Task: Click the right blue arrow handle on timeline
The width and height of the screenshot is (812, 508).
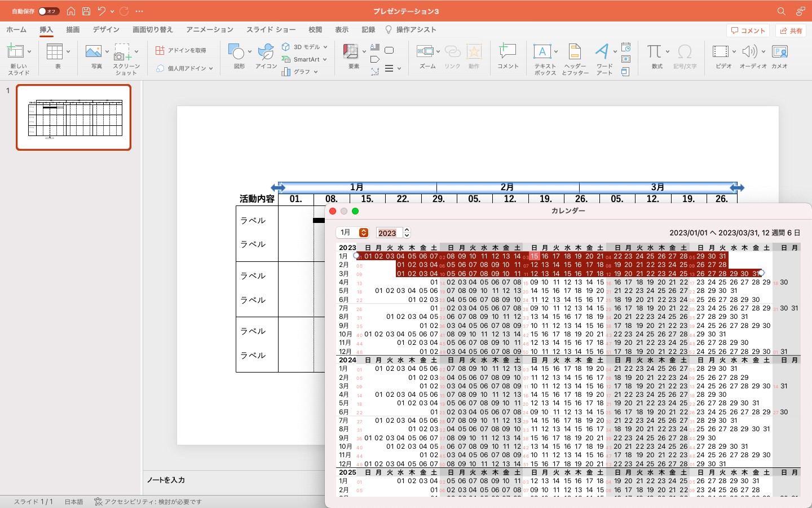Action: (x=737, y=187)
